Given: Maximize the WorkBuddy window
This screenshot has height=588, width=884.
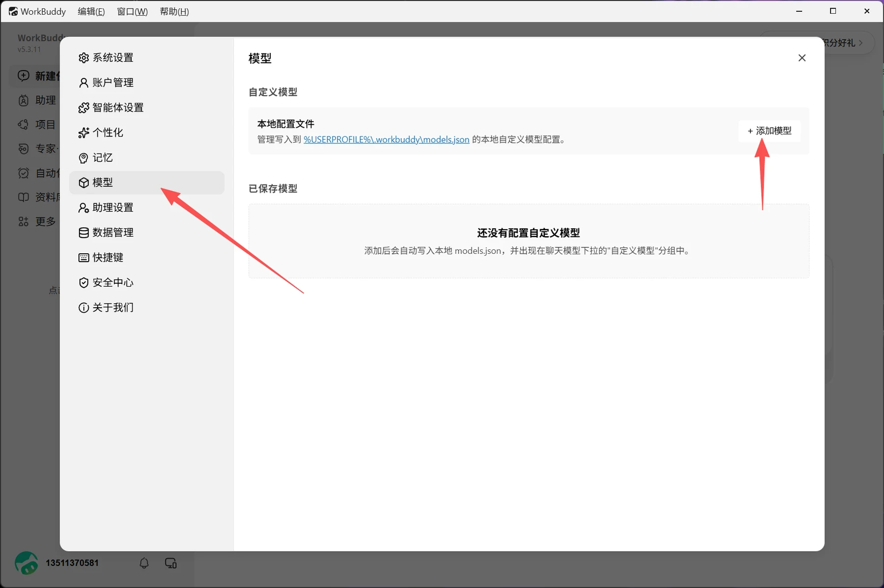Looking at the screenshot, I should (833, 11).
